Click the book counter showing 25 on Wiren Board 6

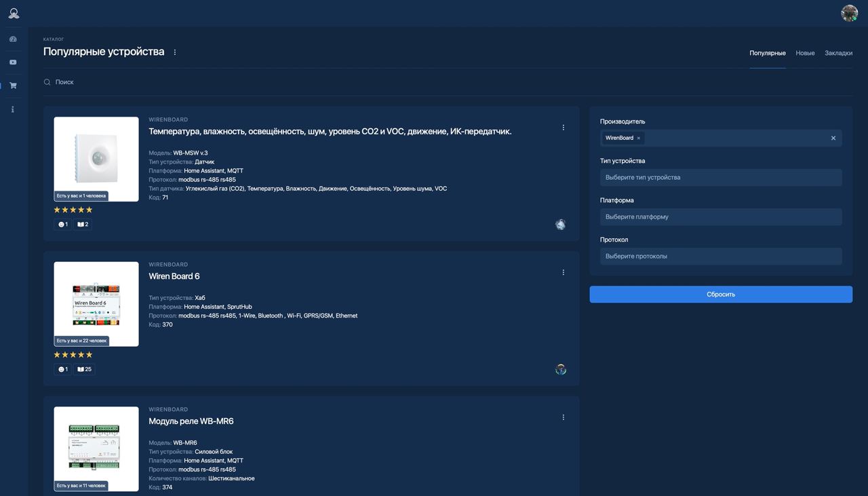click(84, 370)
